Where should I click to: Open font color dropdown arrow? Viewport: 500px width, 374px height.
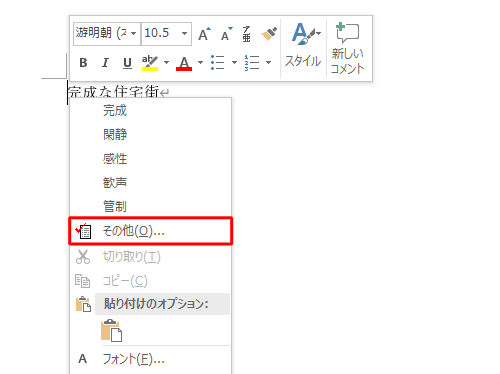200,62
